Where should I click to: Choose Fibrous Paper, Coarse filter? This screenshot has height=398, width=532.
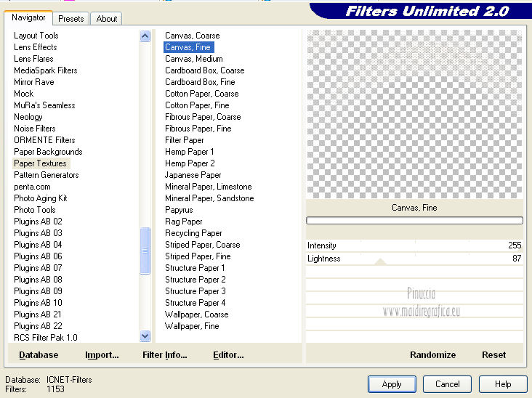point(203,117)
